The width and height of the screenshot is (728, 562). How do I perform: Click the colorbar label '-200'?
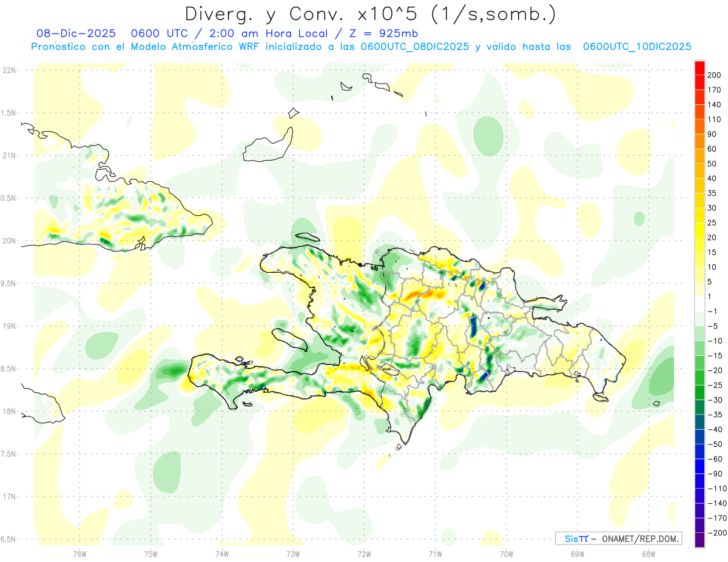coord(717,533)
